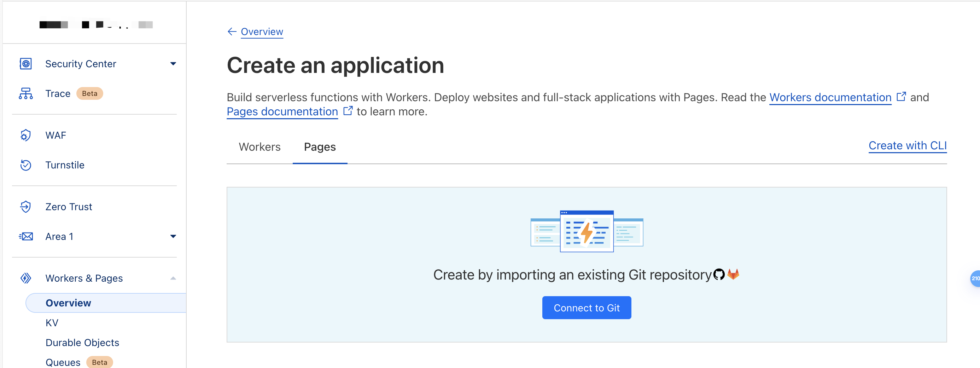Click the Zero Trust shield icon

(x=25, y=207)
